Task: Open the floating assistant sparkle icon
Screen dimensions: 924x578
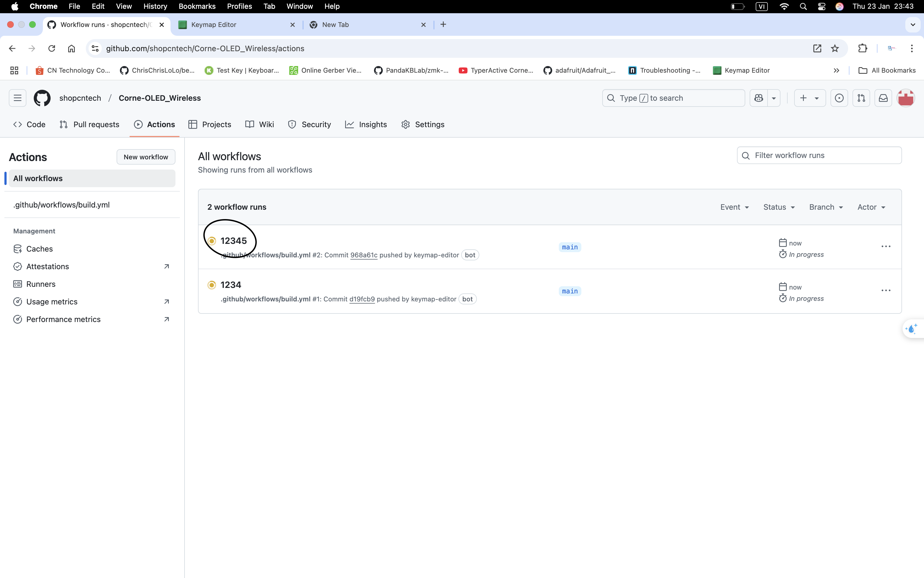Action: click(x=912, y=329)
